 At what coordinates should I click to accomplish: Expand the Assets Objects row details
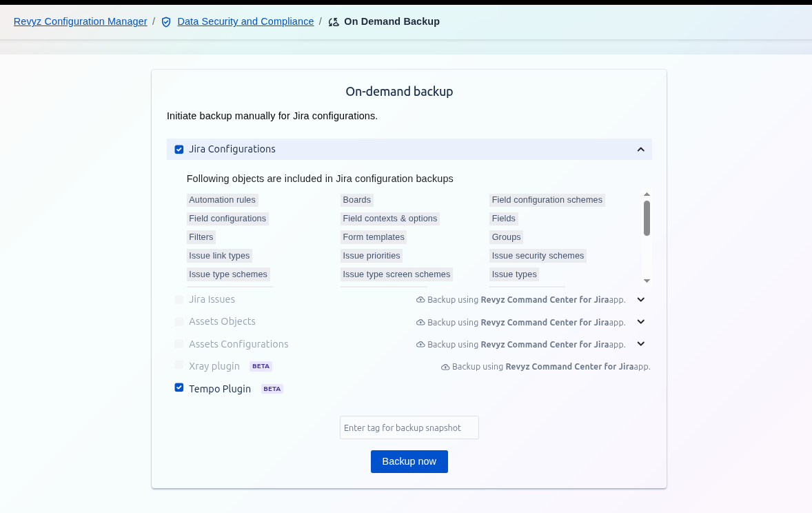point(640,321)
